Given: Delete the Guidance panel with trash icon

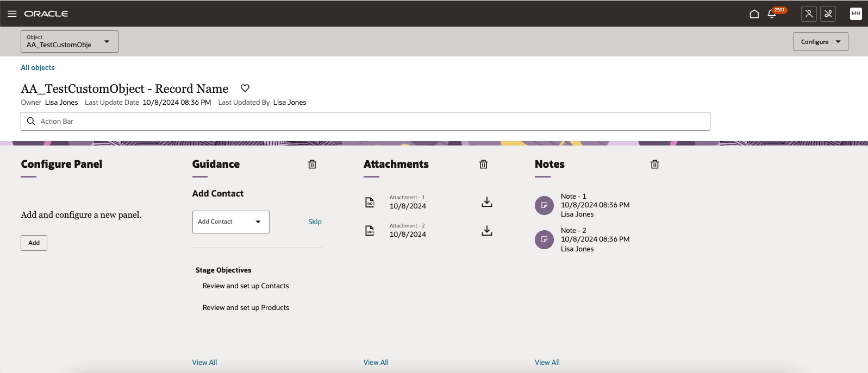Looking at the screenshot, I should [312, 164].
